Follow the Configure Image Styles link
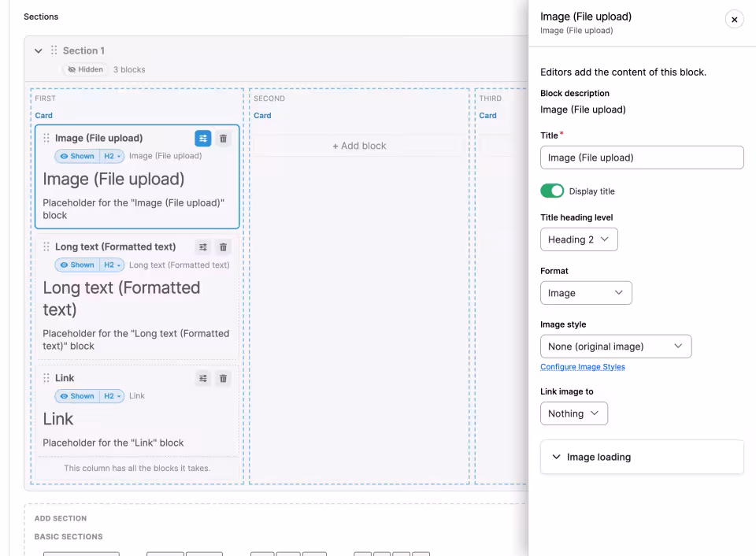This screenshot has height=556, width=756. (x=583, y=367)
